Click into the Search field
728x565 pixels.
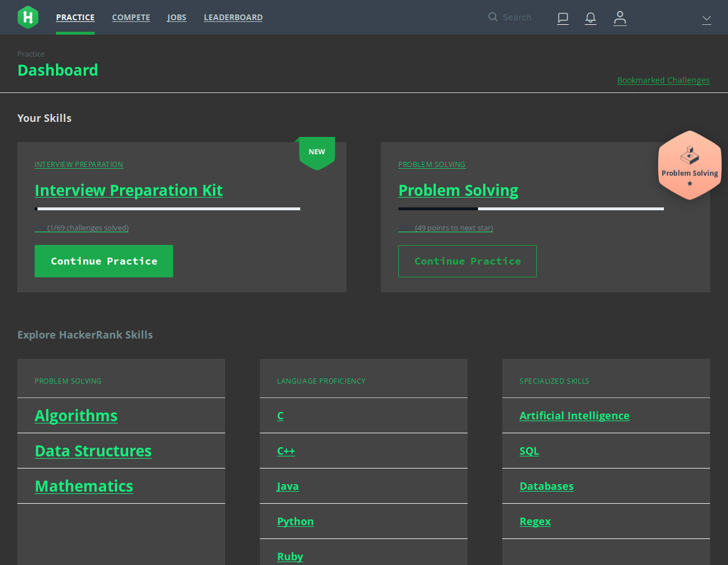(517, 17)
